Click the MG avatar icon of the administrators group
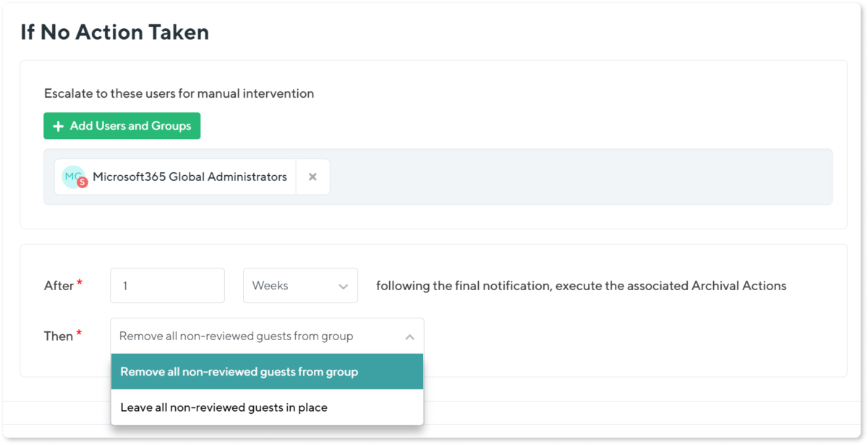 click(x=72, y=176)
